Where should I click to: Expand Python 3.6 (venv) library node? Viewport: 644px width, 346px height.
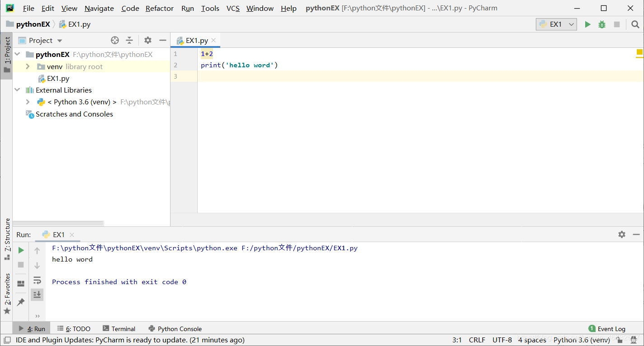(28, 102)
